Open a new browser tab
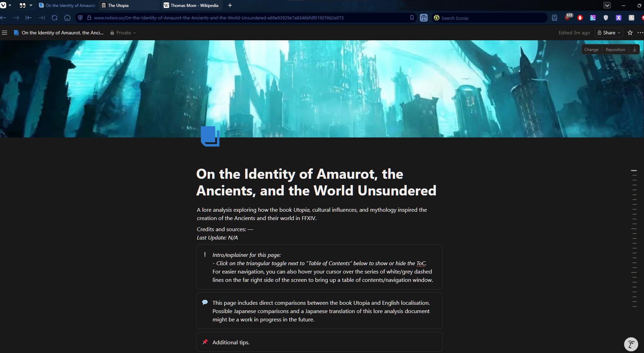The width and height of the screenshot is (644, 353). [230, 5]
